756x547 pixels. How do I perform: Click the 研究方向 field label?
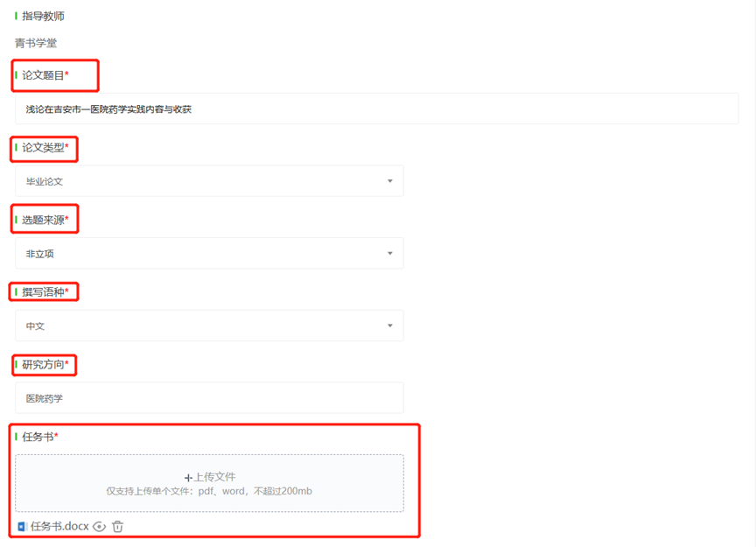pos(43,364)
